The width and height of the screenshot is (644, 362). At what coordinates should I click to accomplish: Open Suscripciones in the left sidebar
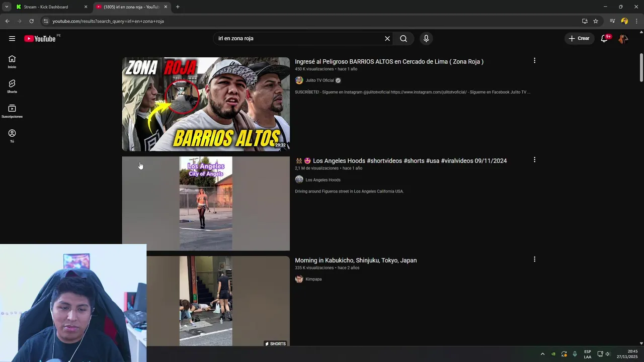point(12,111)
